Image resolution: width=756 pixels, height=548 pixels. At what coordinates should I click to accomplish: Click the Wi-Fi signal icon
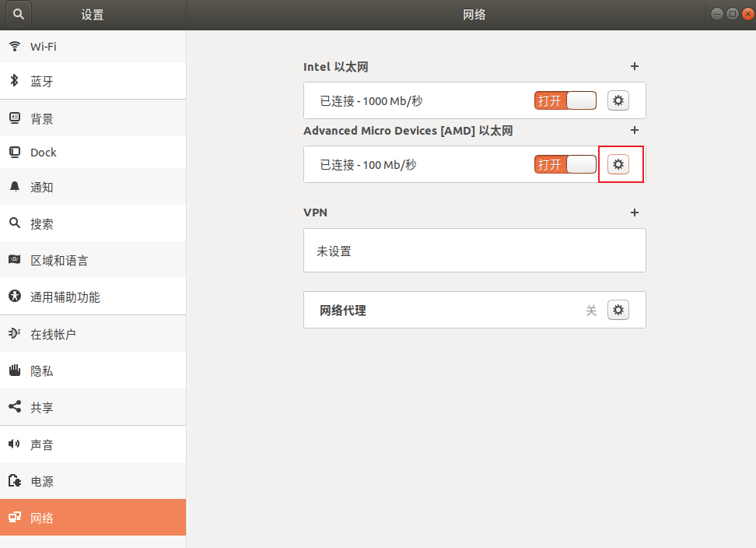15,46
